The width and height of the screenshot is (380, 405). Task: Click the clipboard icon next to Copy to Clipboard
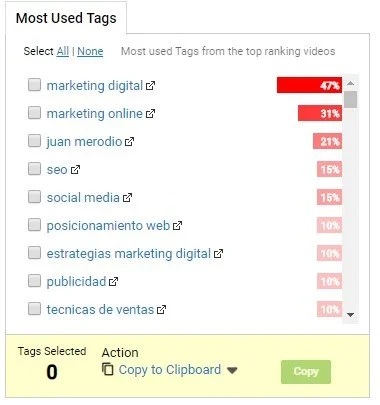point(107,369)
